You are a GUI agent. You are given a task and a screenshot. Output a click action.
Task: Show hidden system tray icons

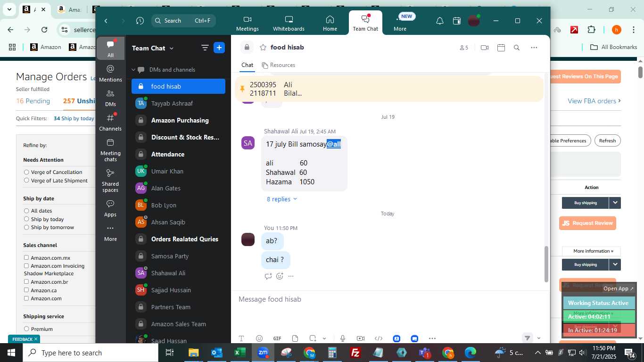(x=537, y=353)
